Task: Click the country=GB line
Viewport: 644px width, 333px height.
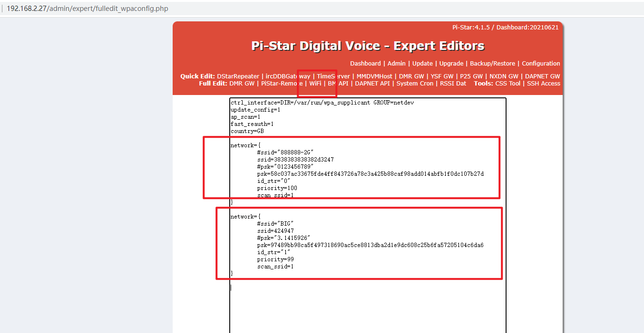Action: tap(247, 131)
